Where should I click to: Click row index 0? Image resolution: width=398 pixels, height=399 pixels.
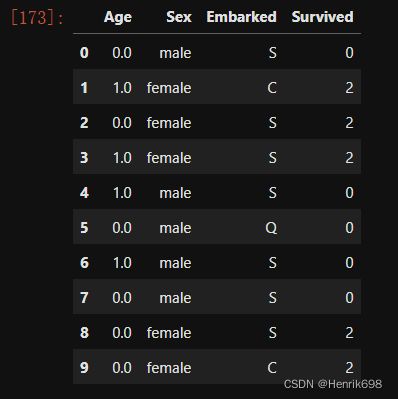tap(84, 53)
